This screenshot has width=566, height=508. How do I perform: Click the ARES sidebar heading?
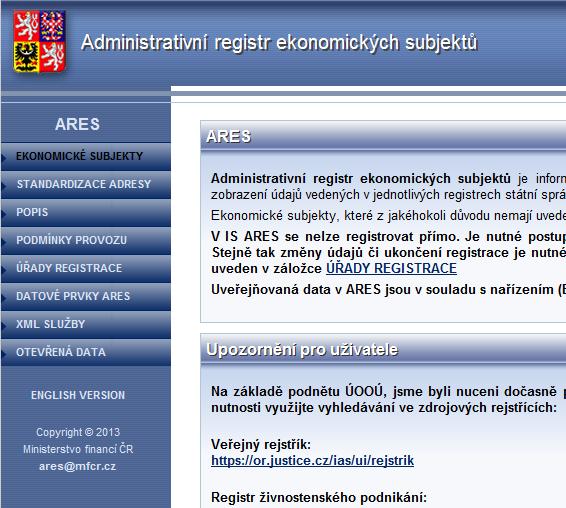click(x=77, y=124)
